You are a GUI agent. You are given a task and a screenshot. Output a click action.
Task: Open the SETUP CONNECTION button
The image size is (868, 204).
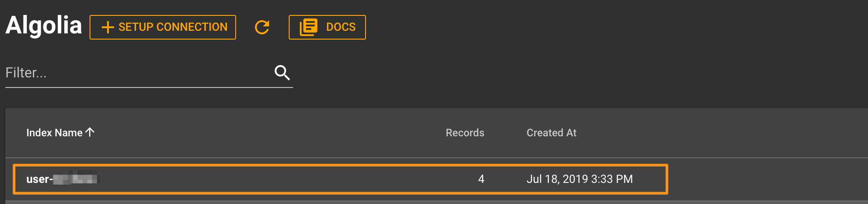(163, 27)
